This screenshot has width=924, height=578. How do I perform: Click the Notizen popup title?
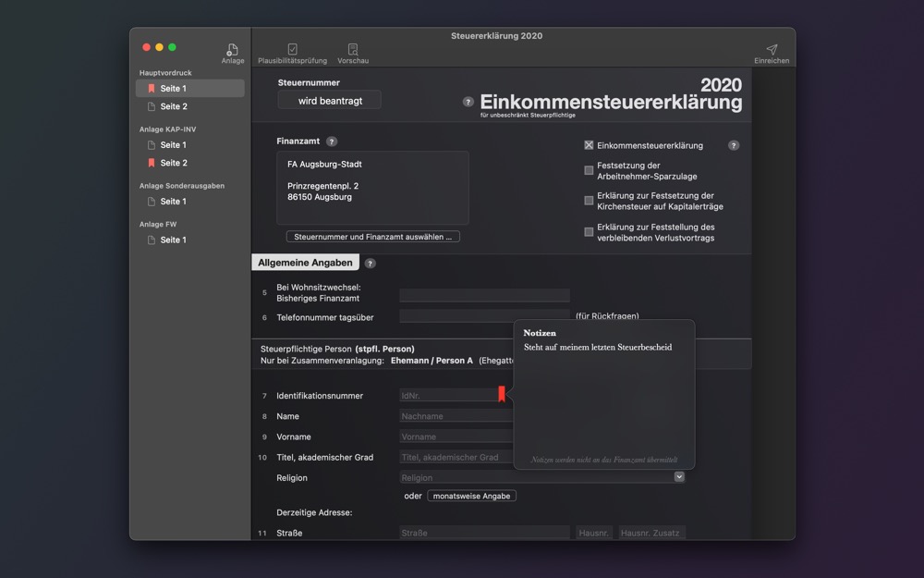click(540, 333)
